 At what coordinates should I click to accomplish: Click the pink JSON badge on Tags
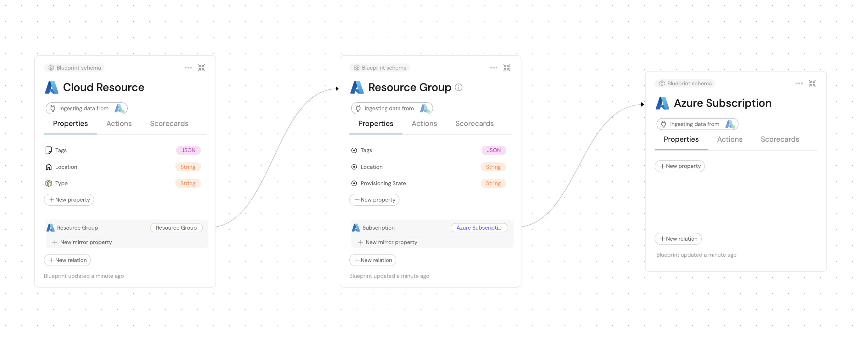(188, 150)
